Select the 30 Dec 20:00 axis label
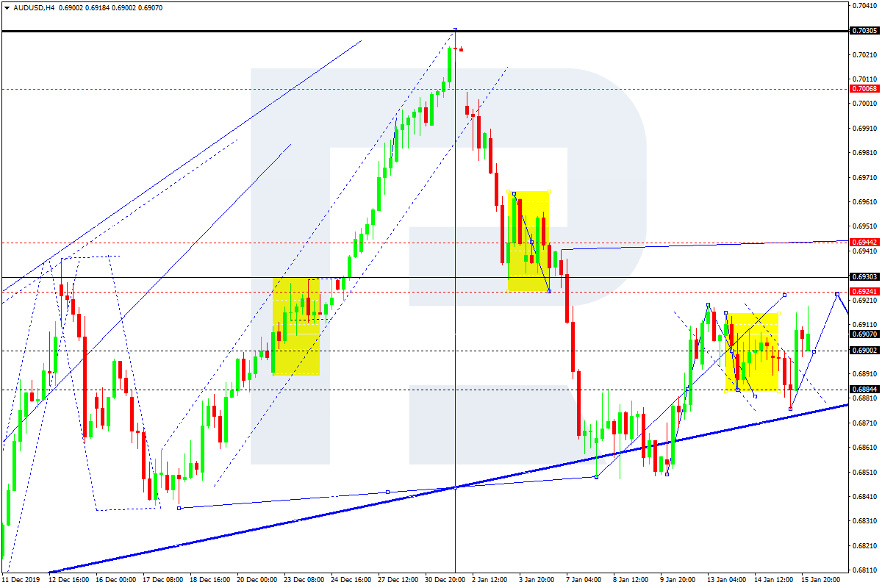This screenshot has width=882, height=588. tap(444, 579)
